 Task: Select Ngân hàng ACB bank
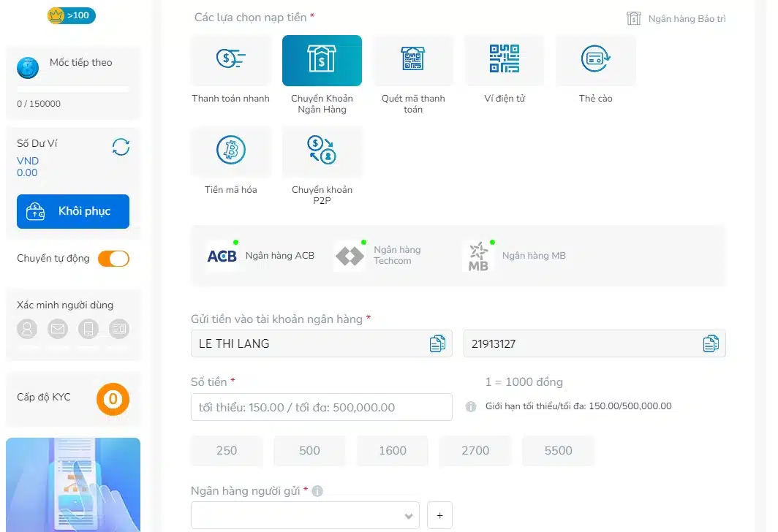click(261, 256)
